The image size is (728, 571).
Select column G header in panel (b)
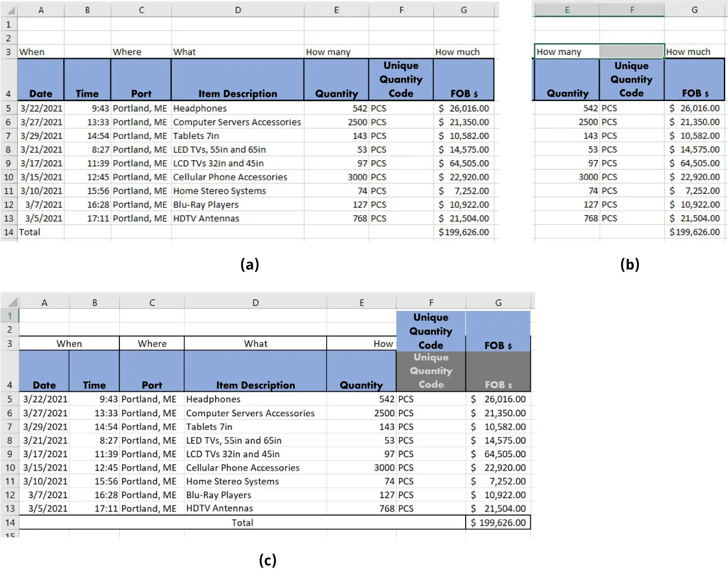click(695, 10)
